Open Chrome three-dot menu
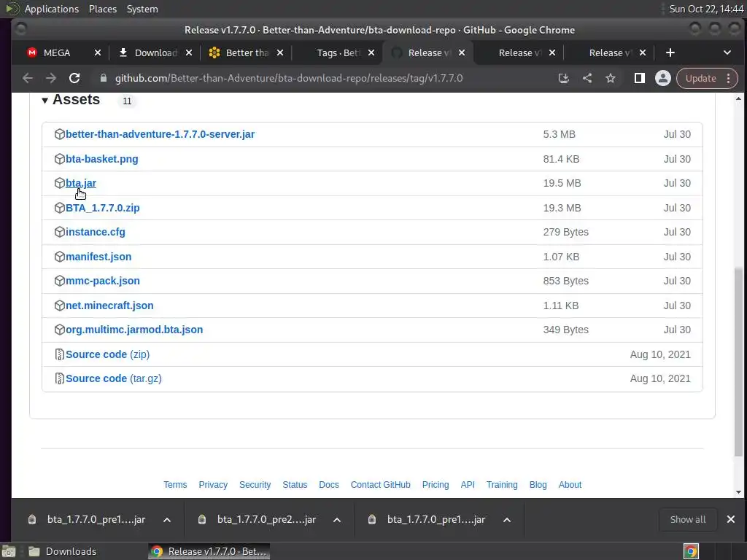This screenshot has height=560, width=747. (729, 78)
